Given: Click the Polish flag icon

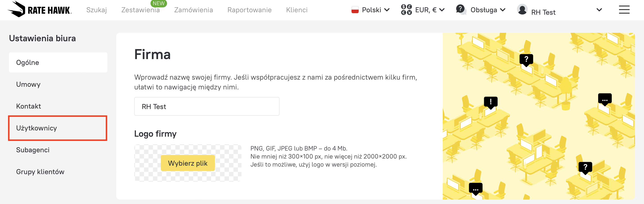Looking at the screenshot, I should [355, 10].
